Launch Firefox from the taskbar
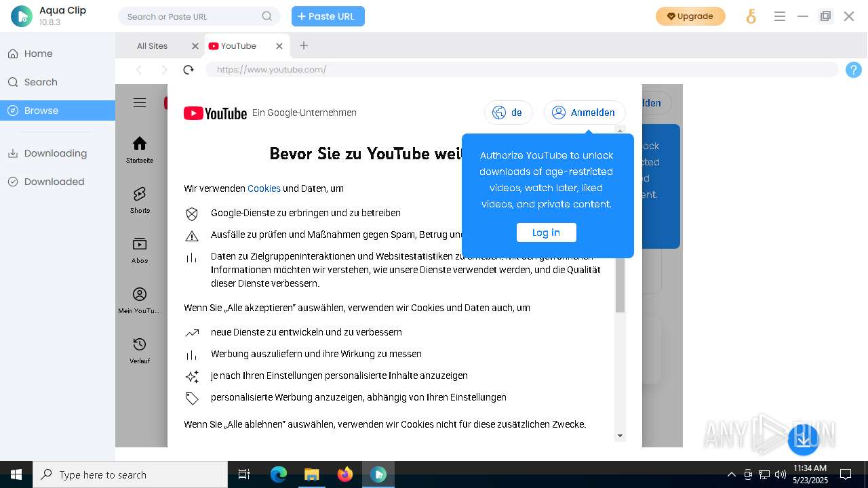Viewport: 868px width, 488px height. coord(345,474)
